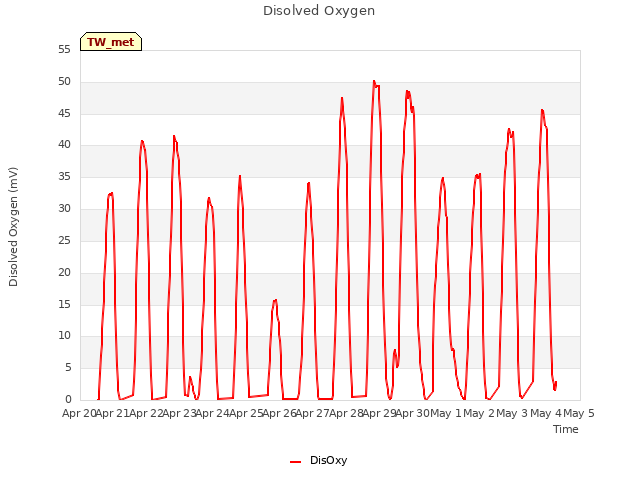Click the 'Apr 25' date tick label

point(246,413)
